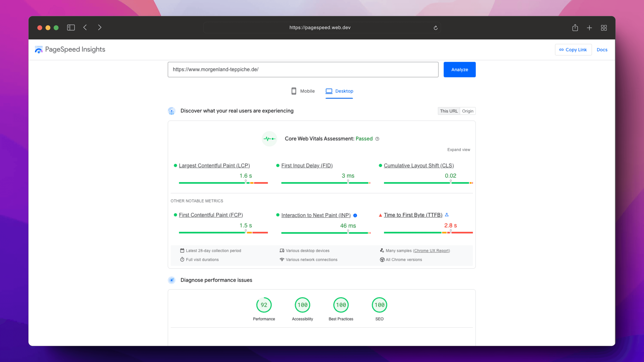Click the PageSpeed Insights logo icon
Image resolution: width=644 pixels, height=362 pixels.
pos(39,49)
